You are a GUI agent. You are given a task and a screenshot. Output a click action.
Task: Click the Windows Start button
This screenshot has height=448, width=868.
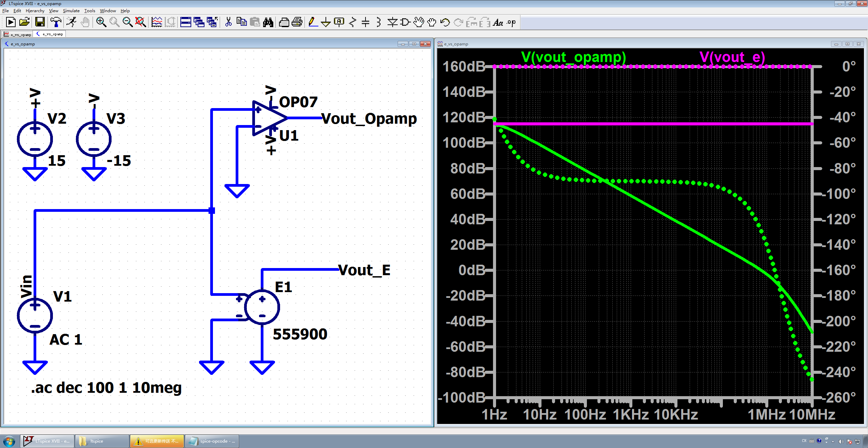(x=9, y=441)
